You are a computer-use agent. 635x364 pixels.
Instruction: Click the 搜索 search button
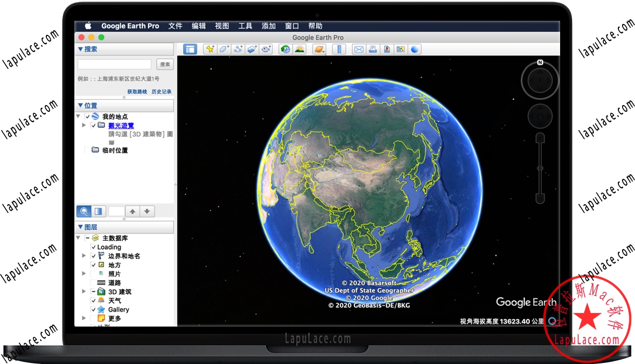coord(165,64)
